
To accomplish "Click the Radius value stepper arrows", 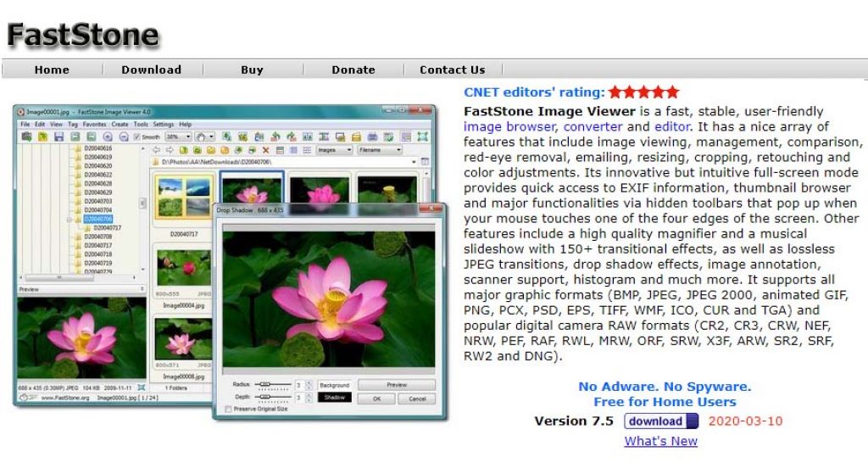I will point(309,385).
